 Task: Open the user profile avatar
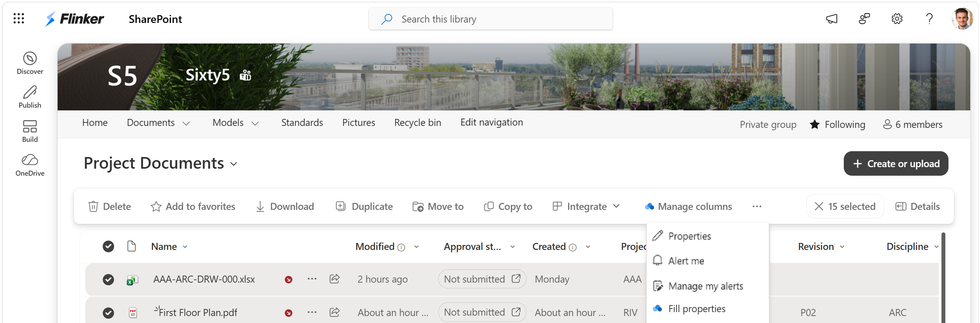(x=962, y=19)
